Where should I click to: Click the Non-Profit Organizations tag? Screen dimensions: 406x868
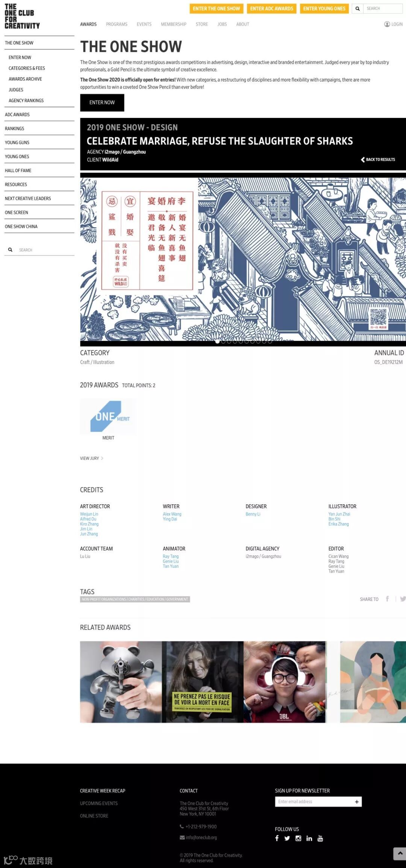coord(135,599)
